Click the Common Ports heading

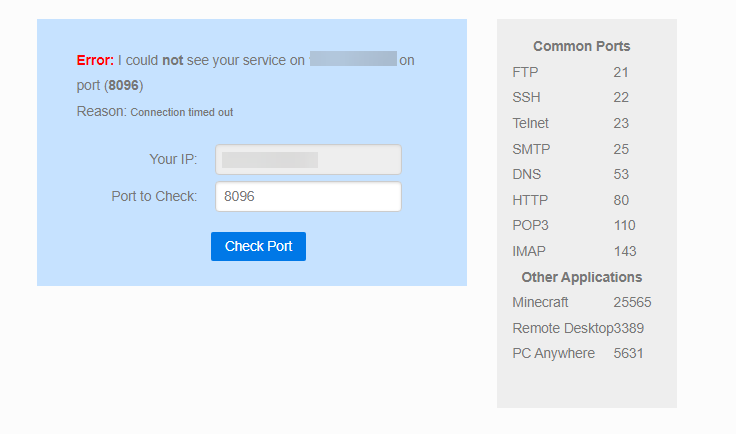[581, 46]
